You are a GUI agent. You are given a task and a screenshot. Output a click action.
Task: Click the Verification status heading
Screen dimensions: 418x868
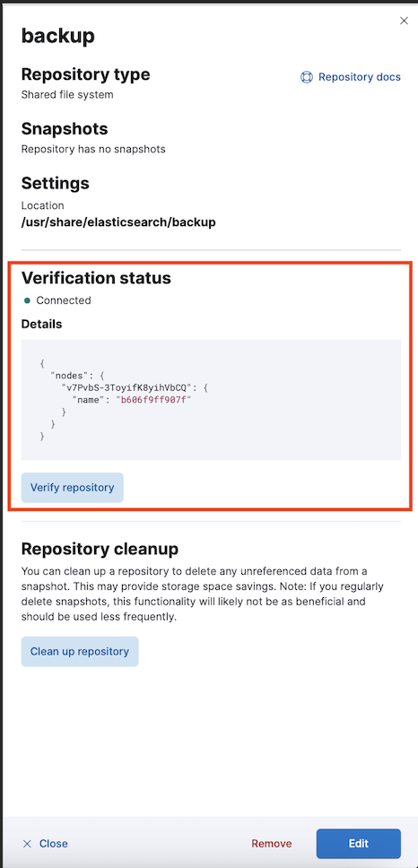point(96,278)
